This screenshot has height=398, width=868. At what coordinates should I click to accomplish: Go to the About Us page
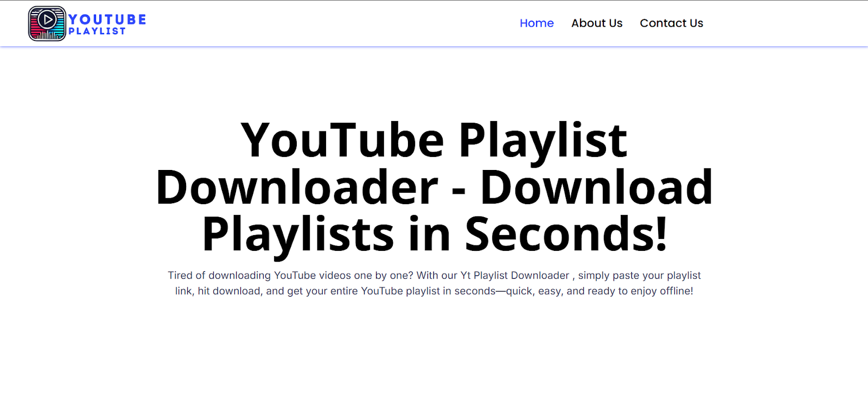coord(597,23)
